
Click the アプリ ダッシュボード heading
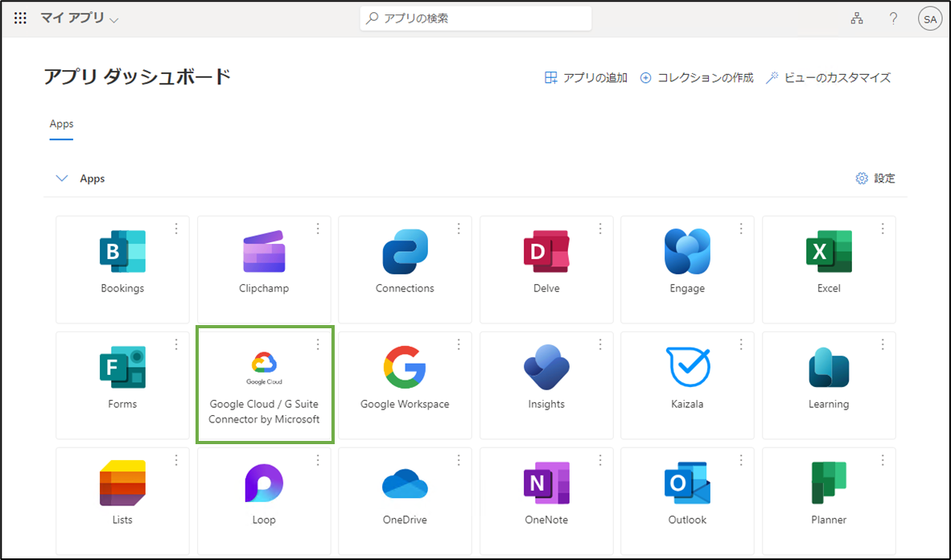(x=137, y=77)
